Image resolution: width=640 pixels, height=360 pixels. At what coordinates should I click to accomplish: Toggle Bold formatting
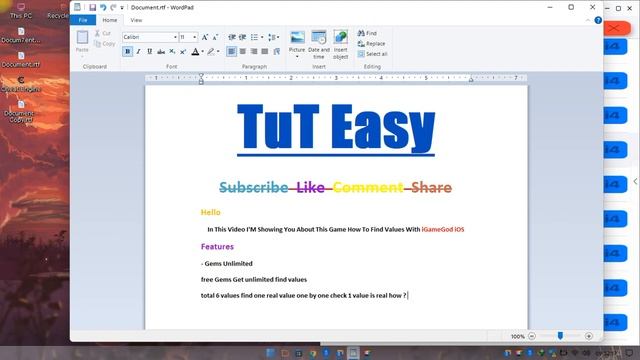click(x=127, y=51)
